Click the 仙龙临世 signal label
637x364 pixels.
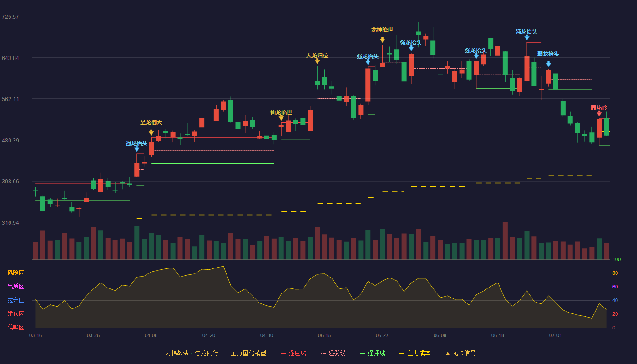(x=281, y=112)
